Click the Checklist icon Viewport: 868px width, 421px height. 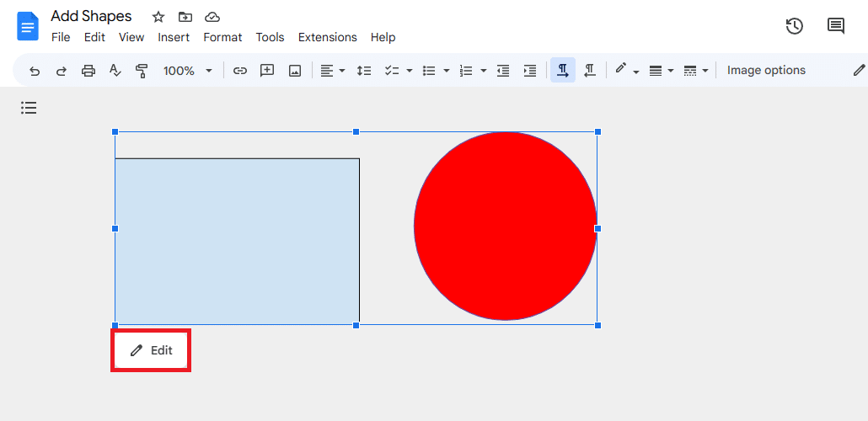tap(393, 71)
